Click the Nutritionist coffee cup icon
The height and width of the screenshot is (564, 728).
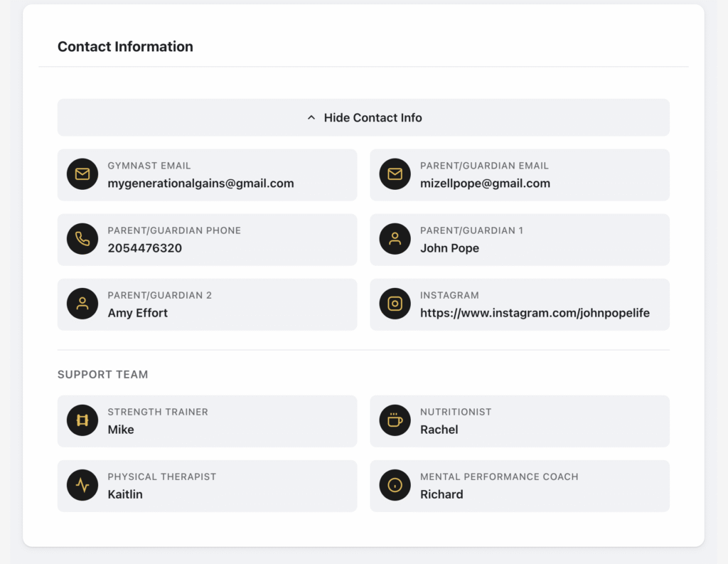[x=395, y=420]
